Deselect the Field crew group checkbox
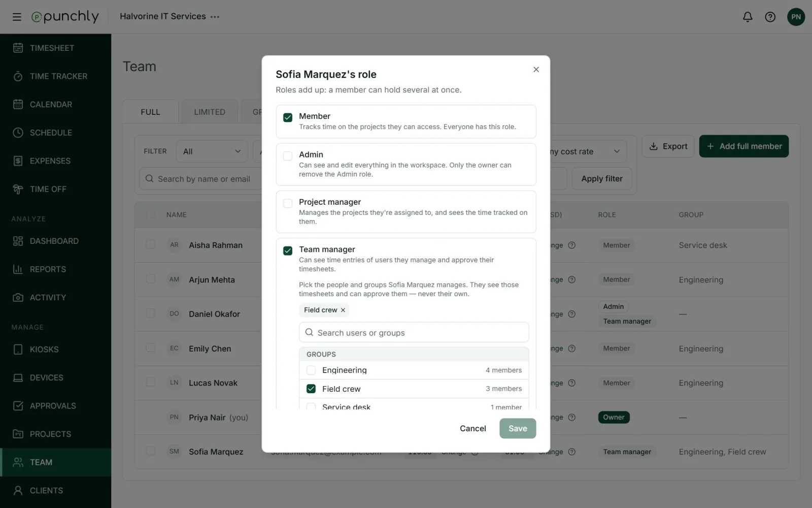This screenshot has height=508, width=812. pyautogui.click(x=311, y=389)
